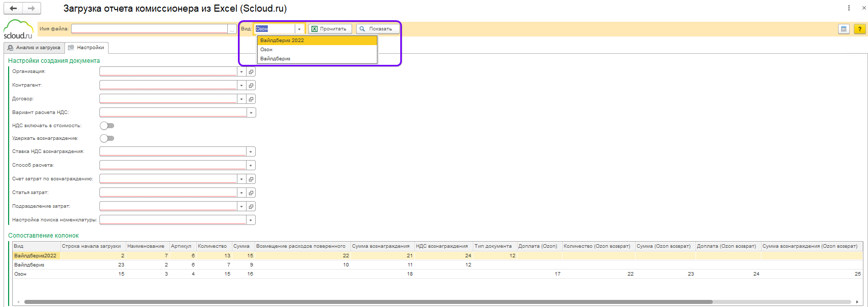Image resolution: width=868 pixels, height=307 pixels.
Task: Switch to the Настройки tab
Action: tap(86, 48)
